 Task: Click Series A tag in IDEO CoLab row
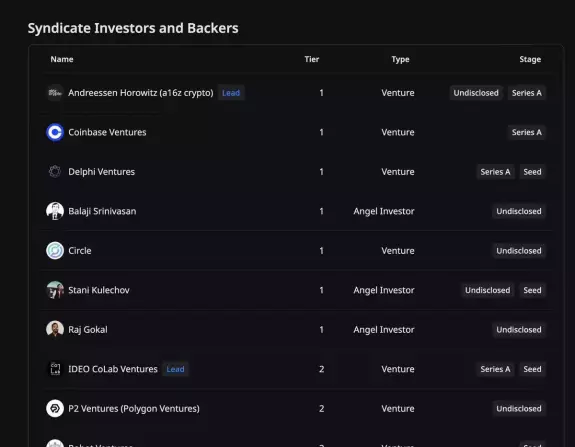tap(495, 369)
